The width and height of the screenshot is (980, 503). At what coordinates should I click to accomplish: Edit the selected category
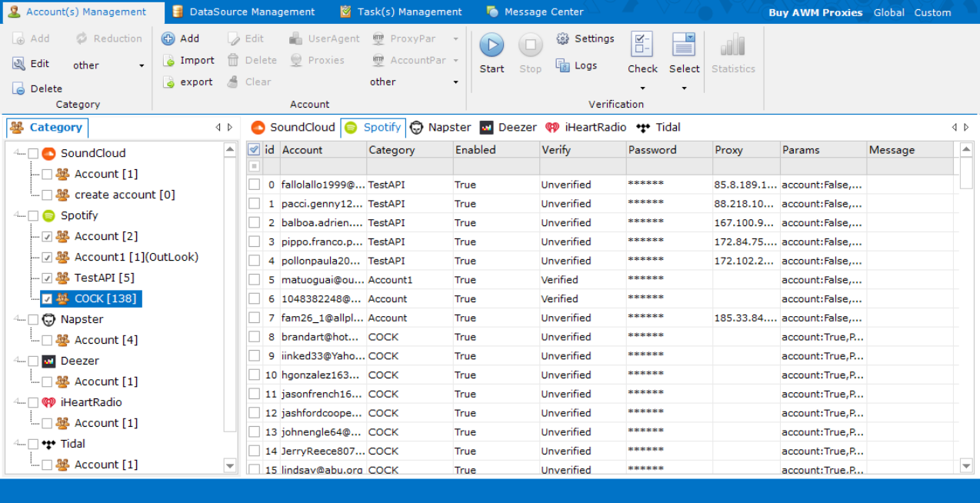[x=31, y=64]
